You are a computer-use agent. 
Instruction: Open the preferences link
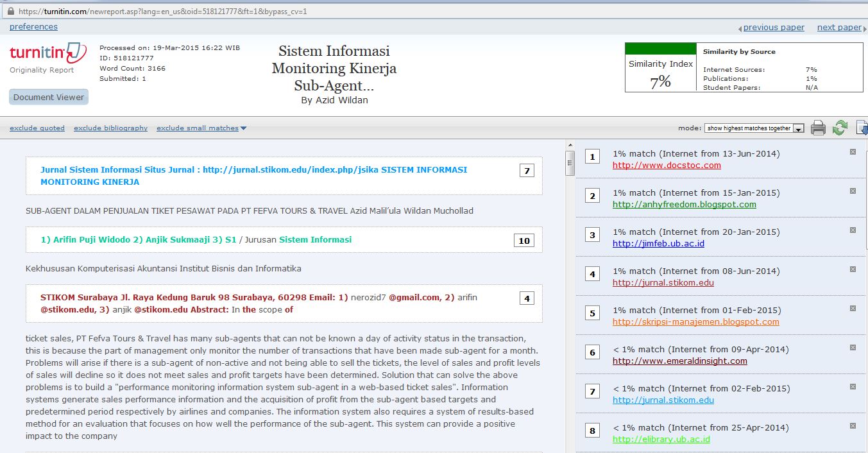33,27
